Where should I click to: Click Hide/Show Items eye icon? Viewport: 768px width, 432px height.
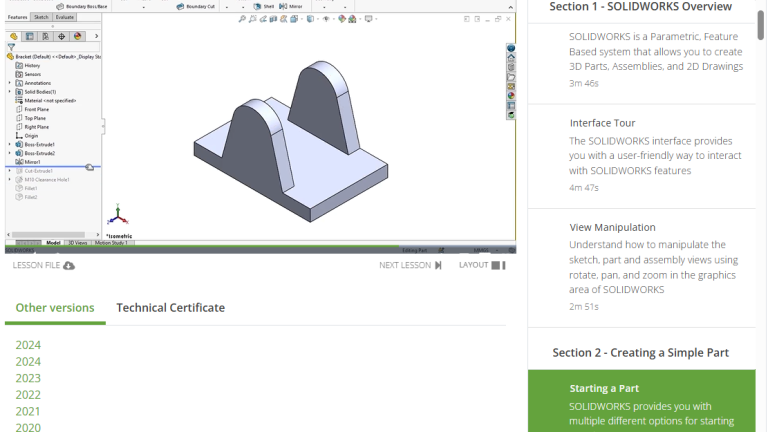pos(326,19)
